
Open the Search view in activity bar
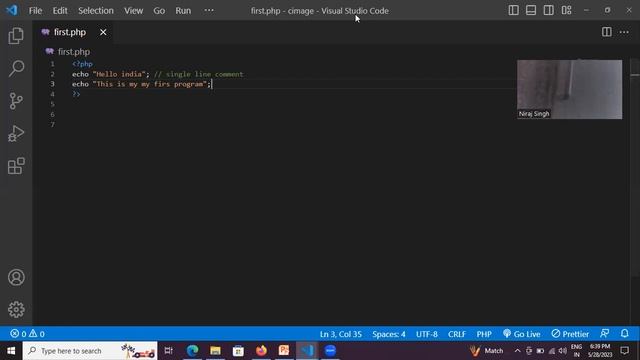coord(16,68)
